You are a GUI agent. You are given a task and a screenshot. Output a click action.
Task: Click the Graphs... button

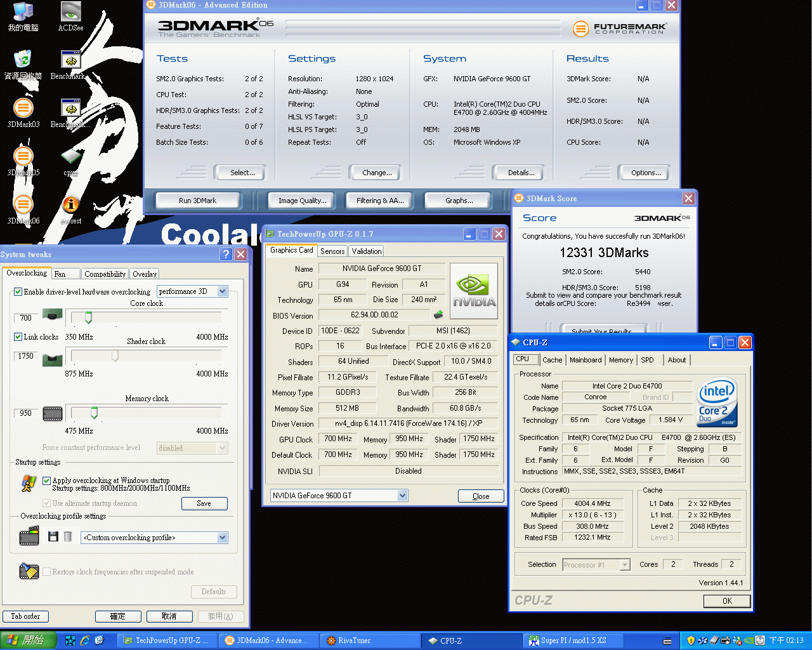tap(459, 201)
